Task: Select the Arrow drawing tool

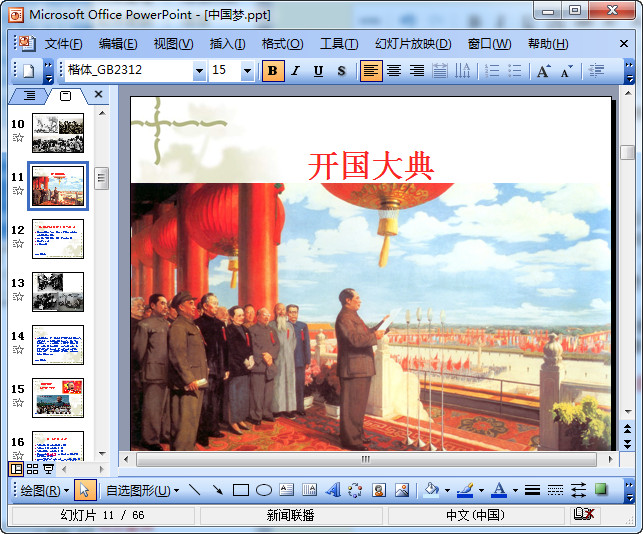Action: click(218, 490)
